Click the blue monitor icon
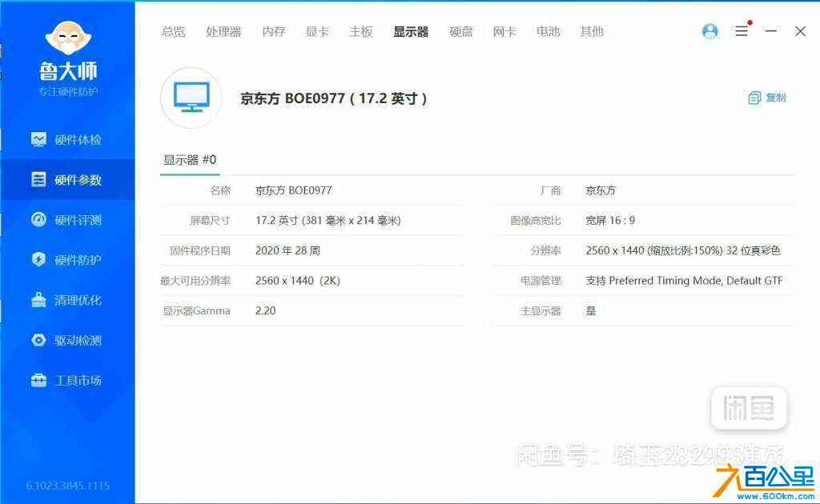The image size is (820, 504). point(191,97)
